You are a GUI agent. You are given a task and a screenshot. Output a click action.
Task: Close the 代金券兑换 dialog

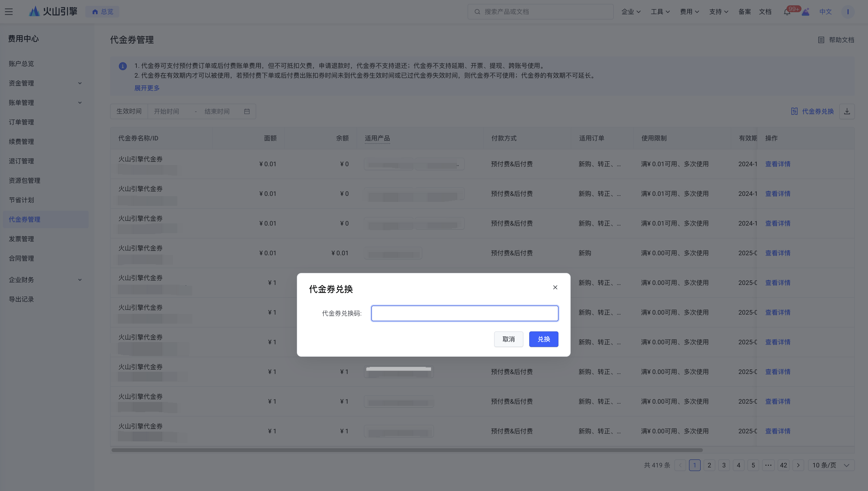[x=555, y=287]
